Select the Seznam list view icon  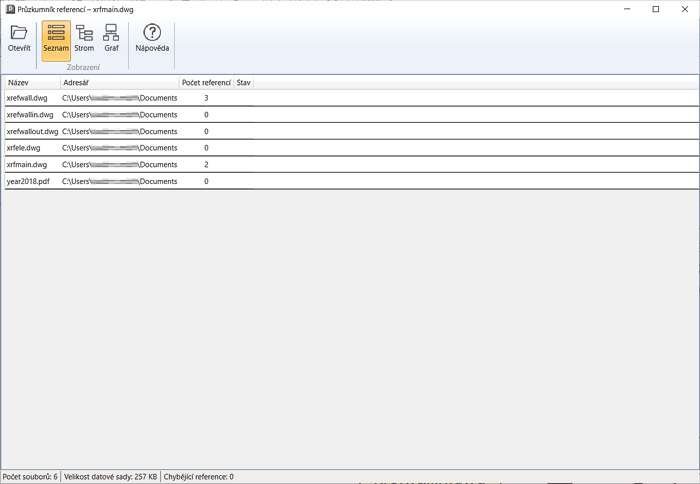point(56,33)
